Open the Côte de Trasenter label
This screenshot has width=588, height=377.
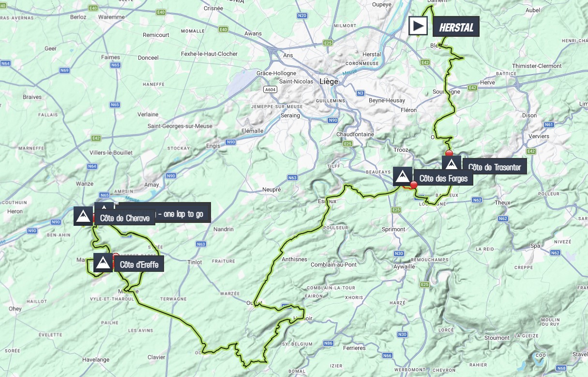coord(494,167)
